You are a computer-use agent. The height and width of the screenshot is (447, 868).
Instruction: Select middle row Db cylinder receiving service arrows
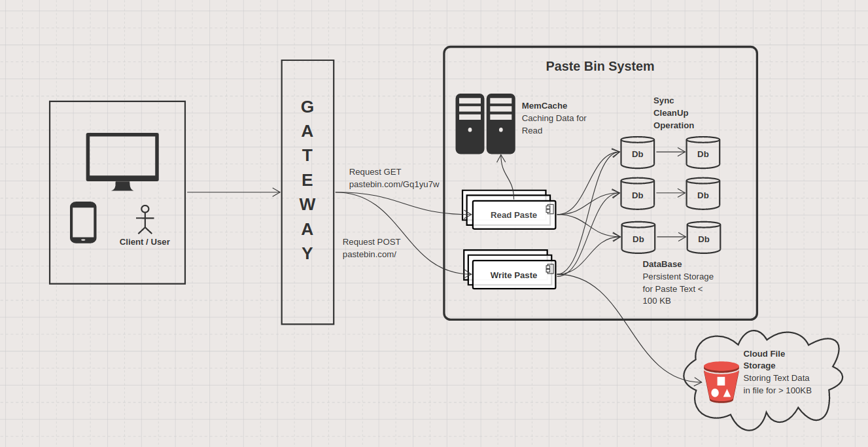point(638,194)
